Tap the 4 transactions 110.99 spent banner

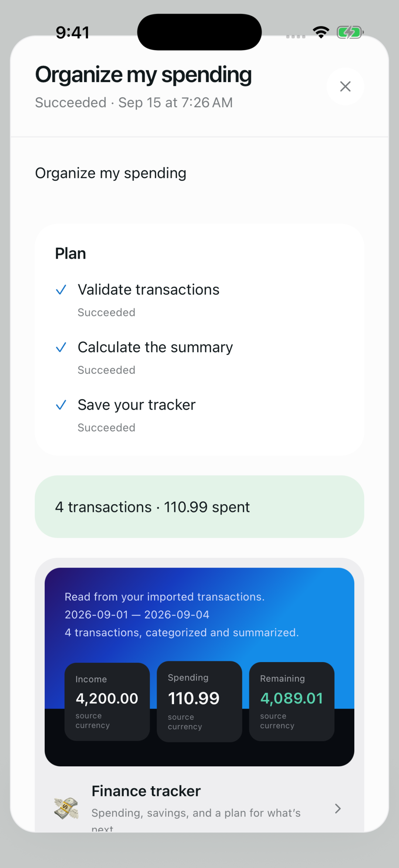199,507
